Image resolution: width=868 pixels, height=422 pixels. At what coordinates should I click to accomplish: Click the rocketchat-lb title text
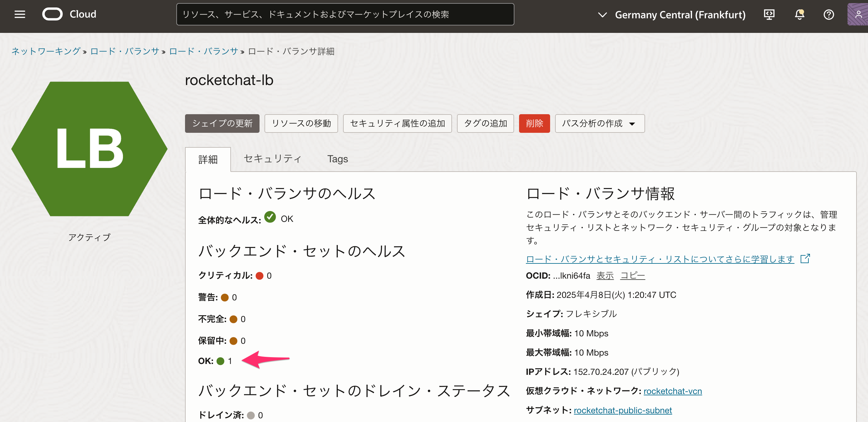coord(229,80)
